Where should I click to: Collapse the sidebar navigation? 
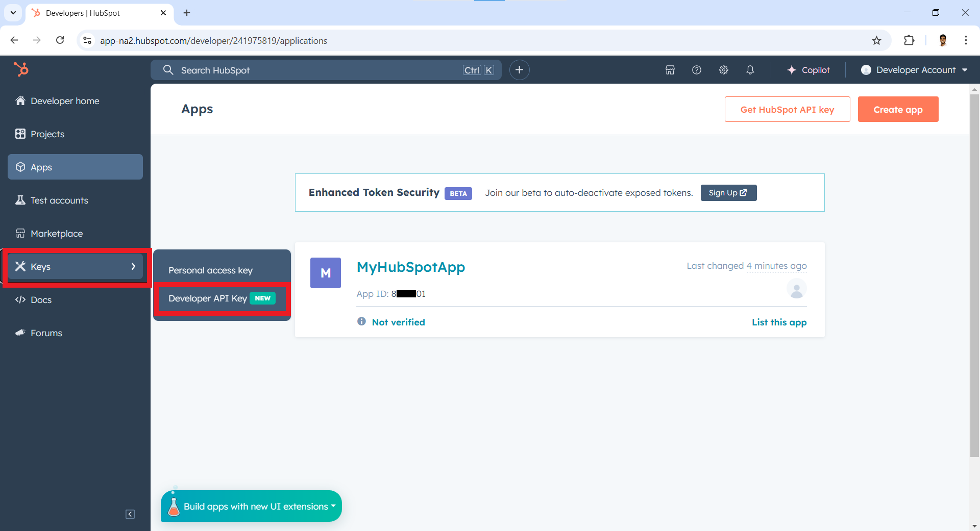[130, 514]
